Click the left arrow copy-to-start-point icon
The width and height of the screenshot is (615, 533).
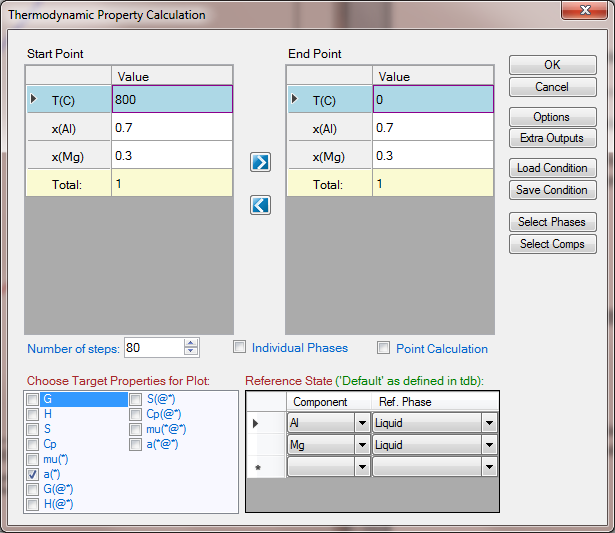[x=261, y=205]
